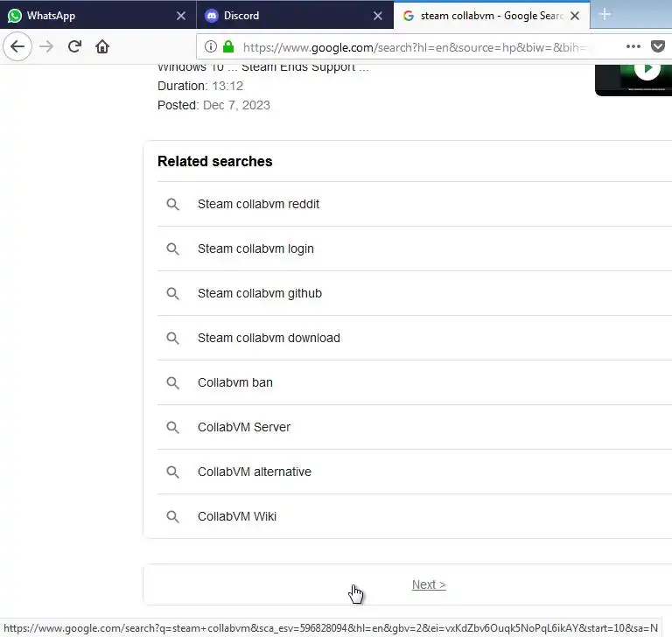The image size is (672, 637).
Task: Go back to the previous page
Action: click(17, 46)
